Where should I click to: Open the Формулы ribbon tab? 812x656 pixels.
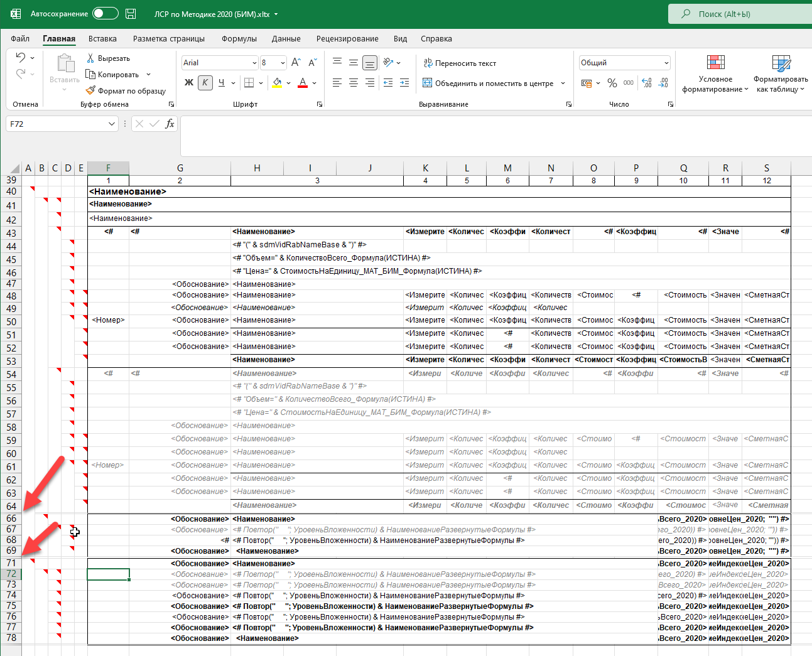point(239,39)
